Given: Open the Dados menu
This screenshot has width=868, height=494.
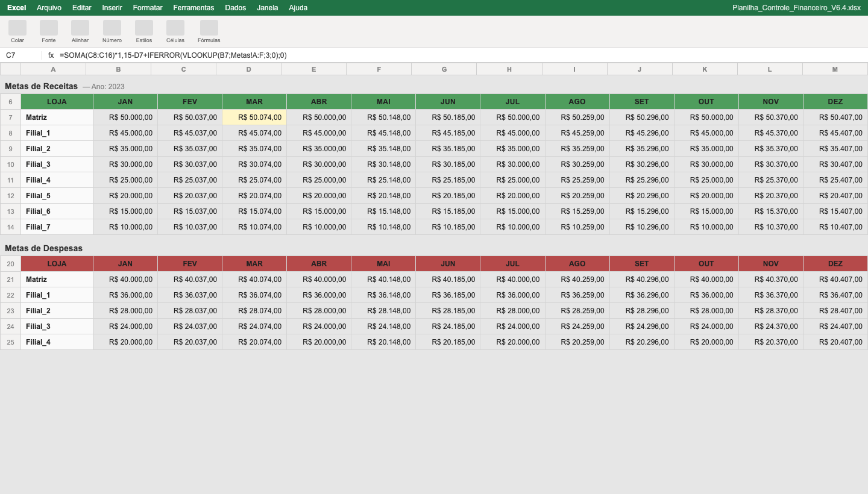Looking at the screenshot, I should (x=235, y=8).
